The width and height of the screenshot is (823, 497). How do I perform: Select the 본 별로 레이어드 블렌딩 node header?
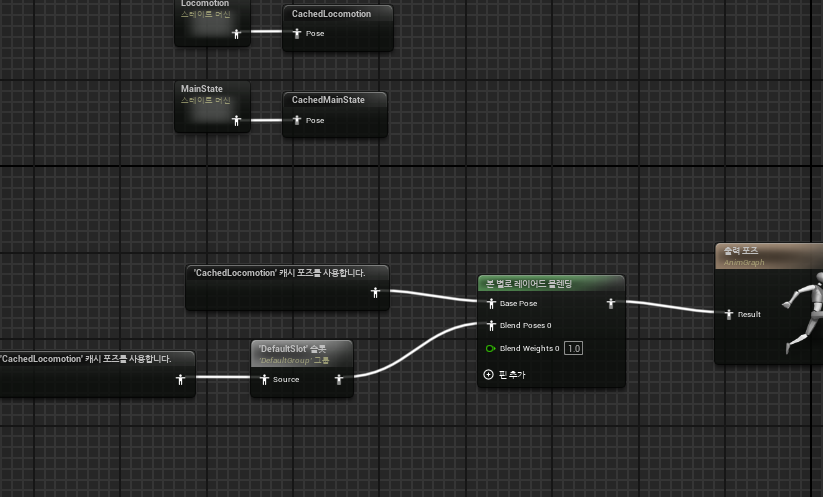click(x=551, y=284)
